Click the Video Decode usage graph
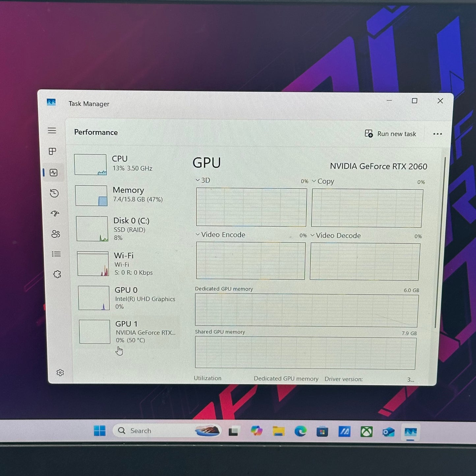This screenshot has height=476, width=476. [x=365, y=262]
